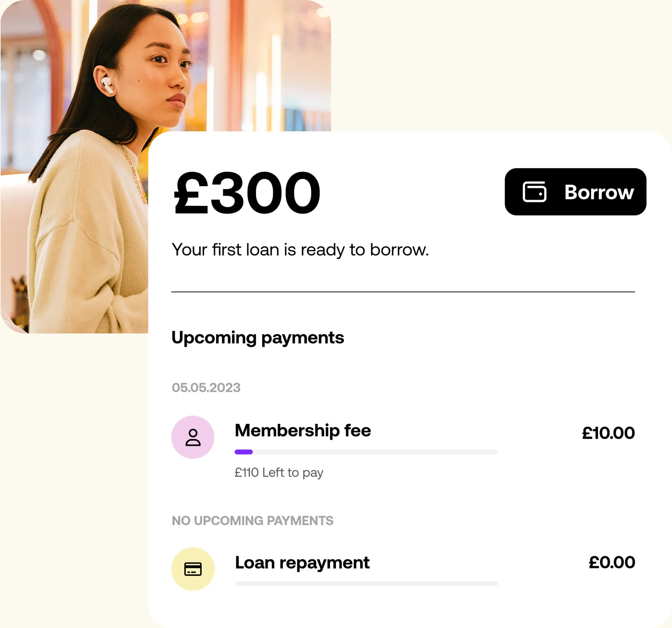The height and width of the screenshot is (628, 672).
Task: Click the earbud in the photo
Action: click(108, 86)
